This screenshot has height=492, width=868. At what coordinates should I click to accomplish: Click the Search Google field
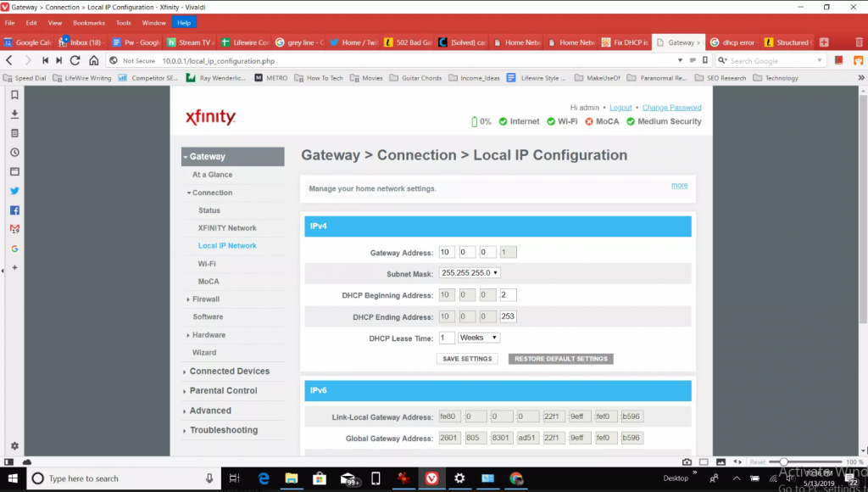click(771, 60)
